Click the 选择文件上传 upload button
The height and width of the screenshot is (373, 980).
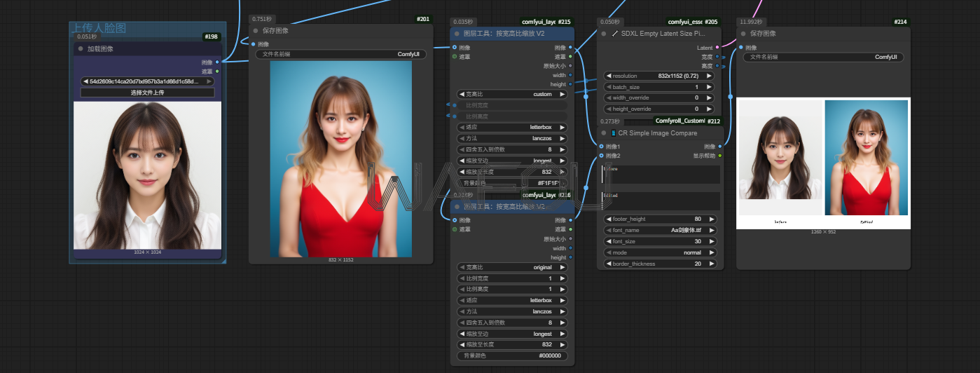tap(147, 93)
